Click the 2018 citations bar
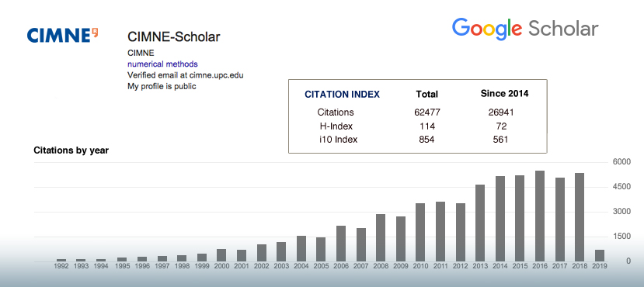This screenshot has width=644, height=287. (x=579, y=217)
